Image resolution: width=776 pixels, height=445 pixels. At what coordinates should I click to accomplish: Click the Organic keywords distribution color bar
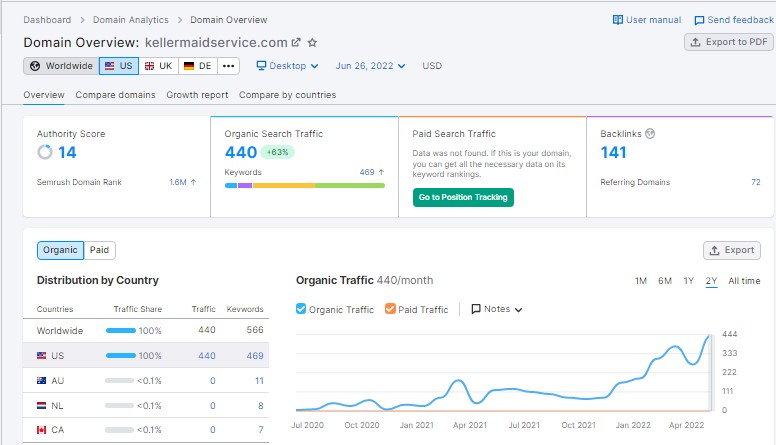coord(304,185)
